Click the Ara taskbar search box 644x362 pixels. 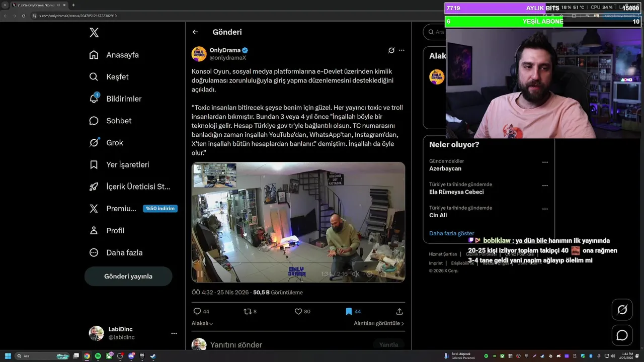[43, 356]
